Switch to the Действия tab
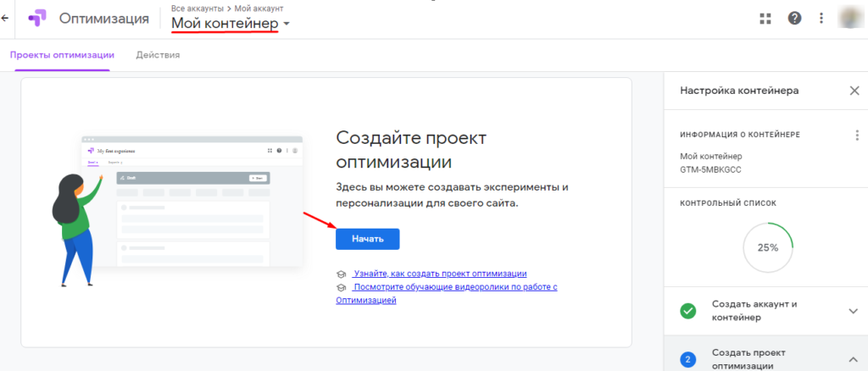 click(158, 55)
